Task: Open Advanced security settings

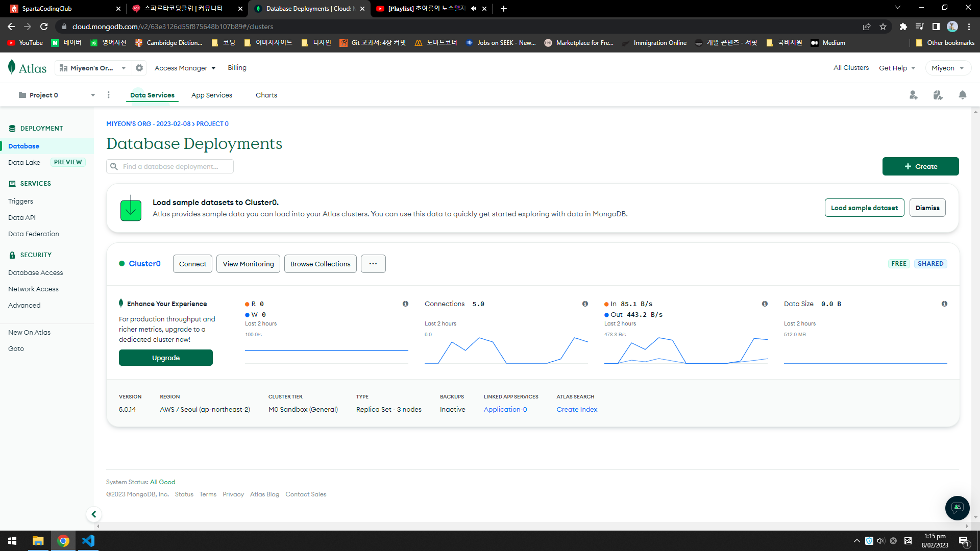Action: (24, 305)
